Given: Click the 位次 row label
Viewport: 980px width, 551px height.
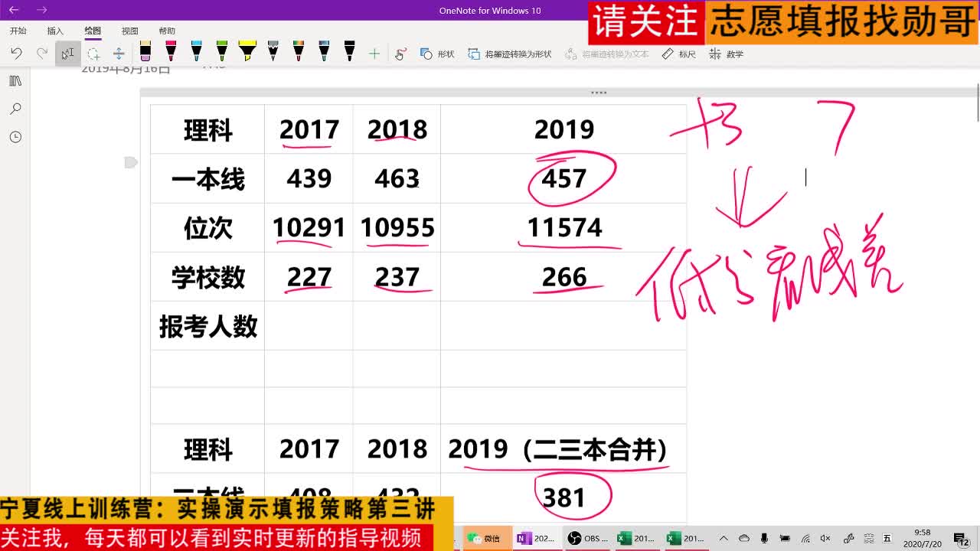Looking at the screenshot, I should pos(207,228).
